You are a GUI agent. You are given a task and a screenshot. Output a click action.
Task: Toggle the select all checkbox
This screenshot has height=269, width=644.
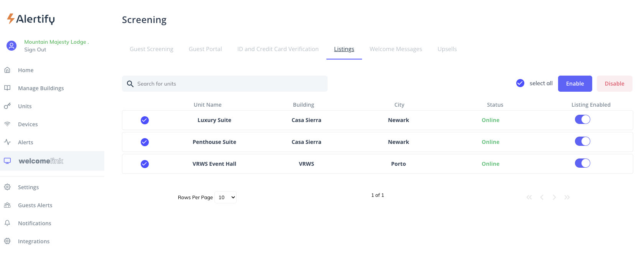(520, 83)
